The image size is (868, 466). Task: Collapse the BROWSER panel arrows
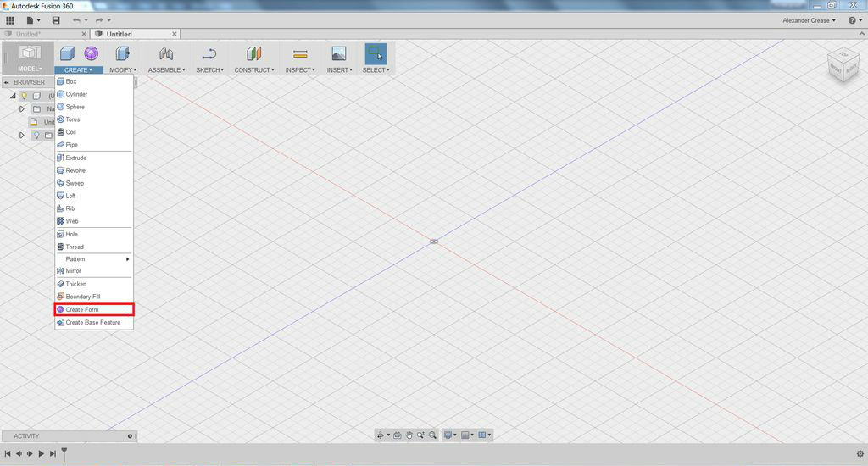click(7, 82)
